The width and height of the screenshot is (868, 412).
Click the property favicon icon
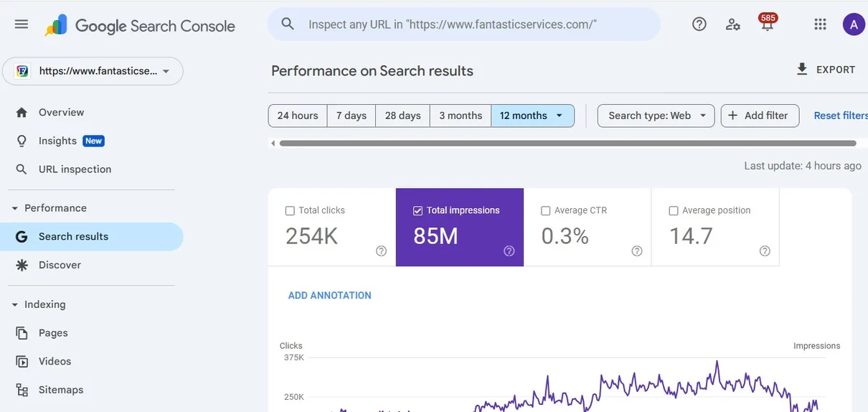click(x=22, y=71)
